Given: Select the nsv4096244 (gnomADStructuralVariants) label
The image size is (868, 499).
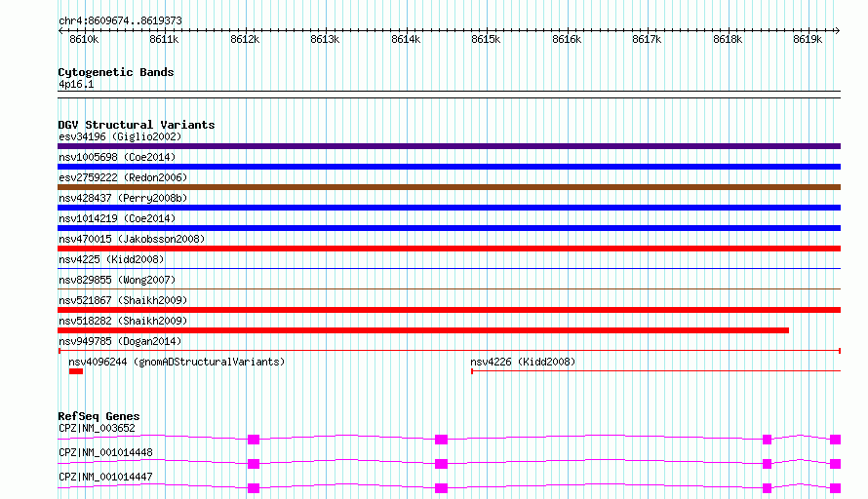Looking at the screenshot, I should pos(177,362).
